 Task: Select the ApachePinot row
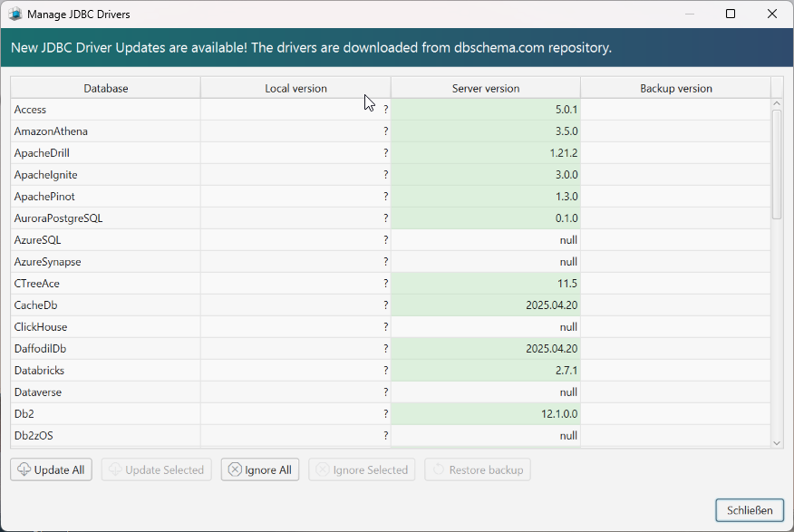[x=391, y=197]
